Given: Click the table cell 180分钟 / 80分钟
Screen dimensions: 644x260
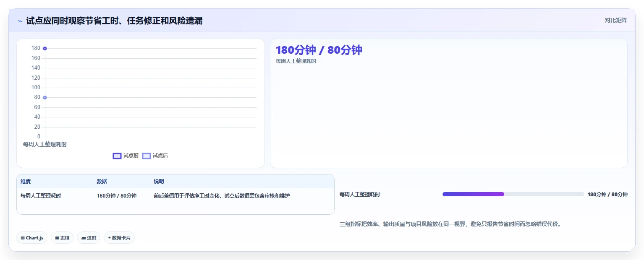Looking at the screenshot, I should pyautogui.click(x=117, y=196).
